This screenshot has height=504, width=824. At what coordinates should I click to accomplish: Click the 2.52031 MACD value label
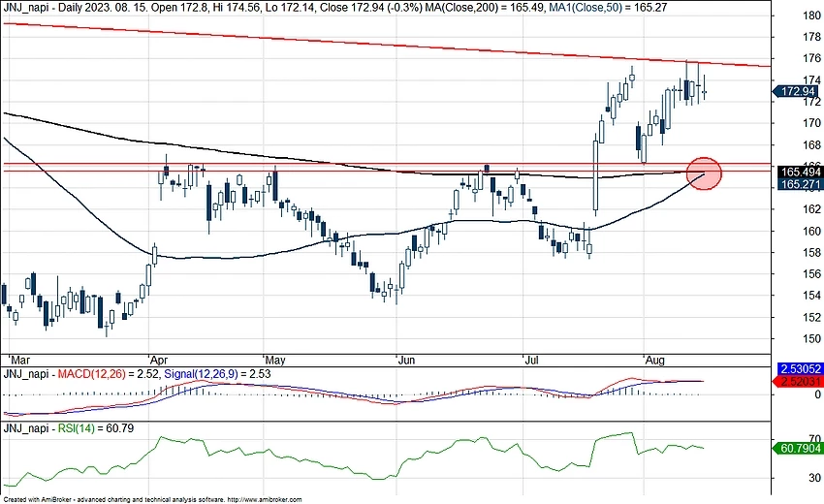(x=799, y=381)
